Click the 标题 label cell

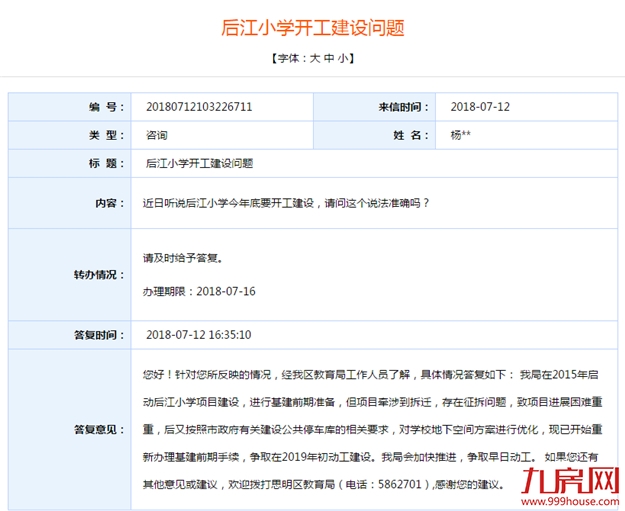[70, 163]
